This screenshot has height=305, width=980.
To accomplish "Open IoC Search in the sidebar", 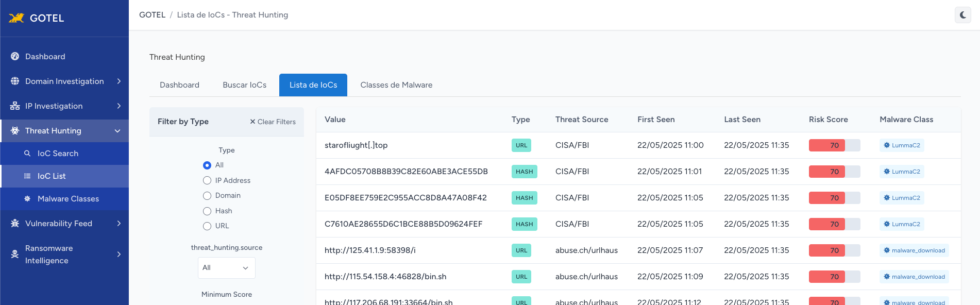I will pos(64,154).
